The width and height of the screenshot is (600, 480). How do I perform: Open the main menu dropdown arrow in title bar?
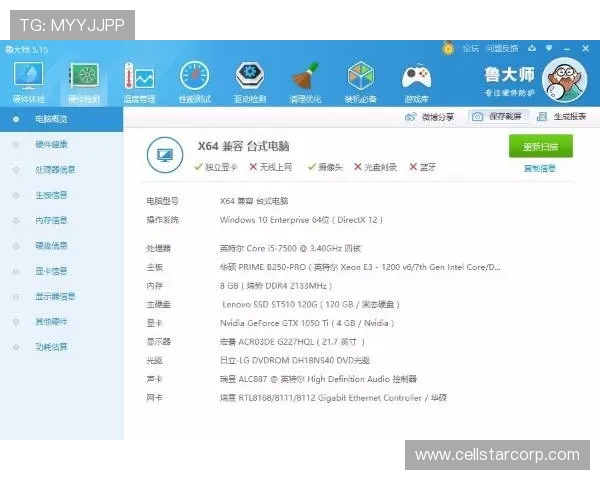[x=549, y=48]
